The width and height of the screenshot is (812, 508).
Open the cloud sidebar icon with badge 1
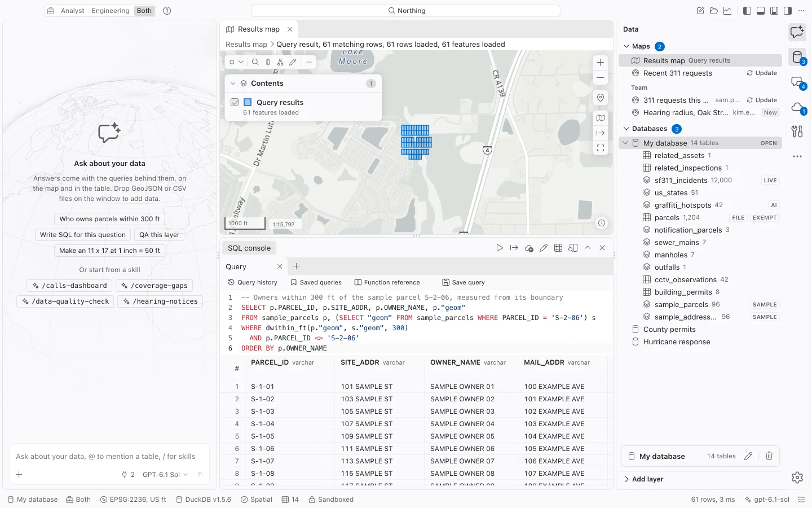tap(797, 107)
